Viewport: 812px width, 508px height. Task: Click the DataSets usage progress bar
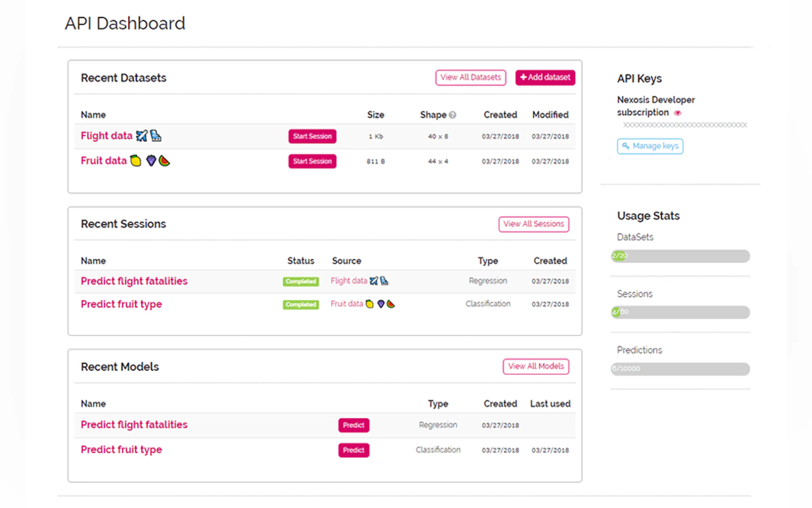[680, 256]
